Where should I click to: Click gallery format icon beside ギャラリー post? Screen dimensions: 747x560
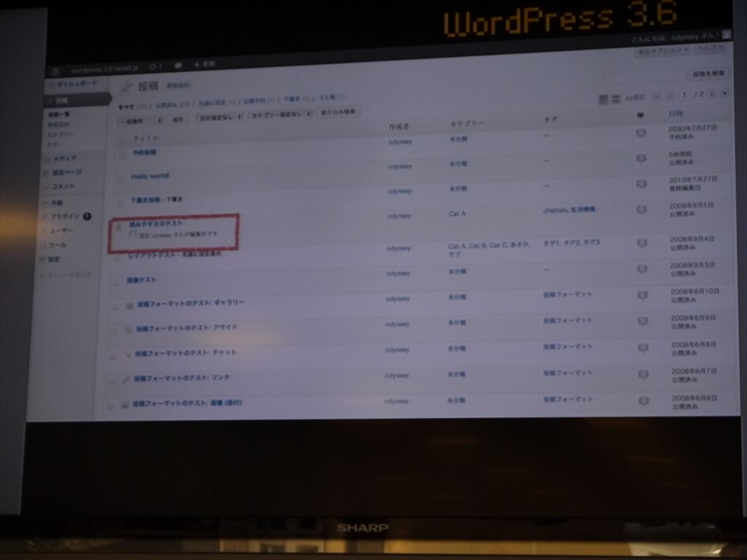pos(129,306)
